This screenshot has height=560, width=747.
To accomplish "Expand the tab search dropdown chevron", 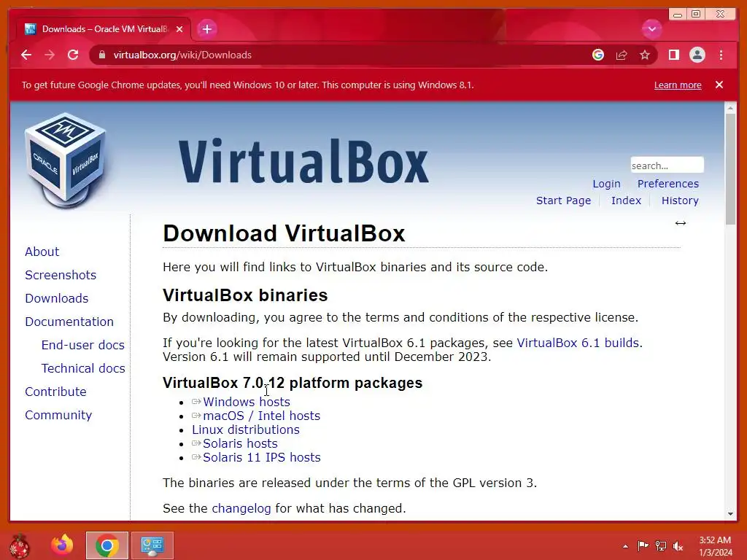I will [651, 29].
